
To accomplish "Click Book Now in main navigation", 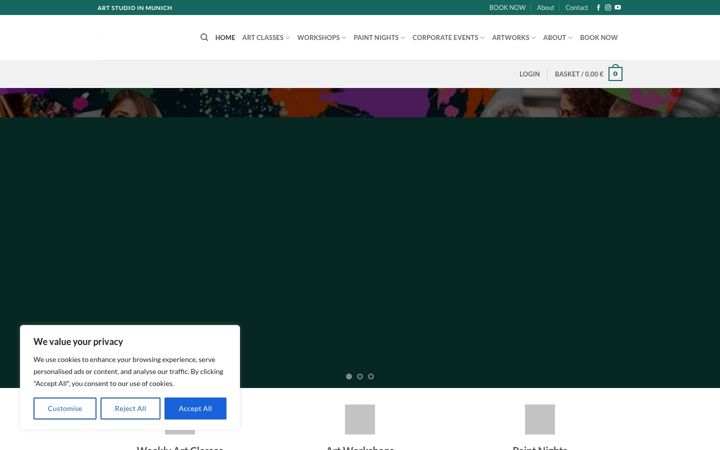I will pos(599,38).
